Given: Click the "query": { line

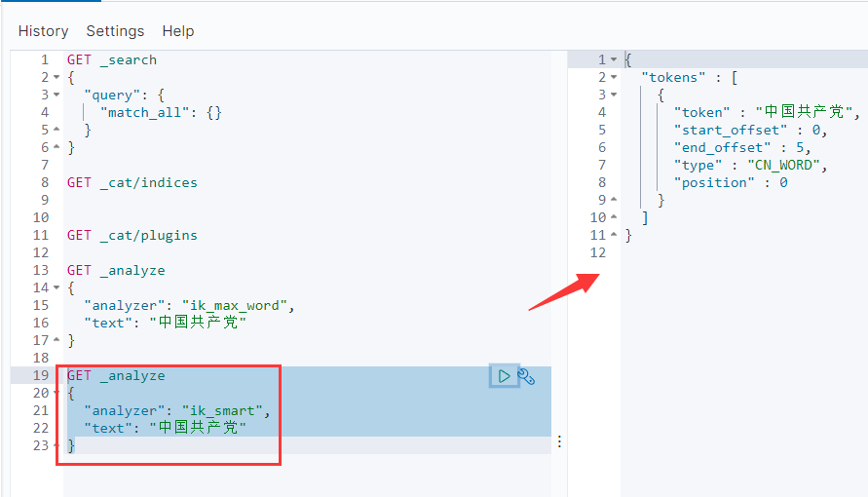Looking at the screenshot, I should coord(125,96).
